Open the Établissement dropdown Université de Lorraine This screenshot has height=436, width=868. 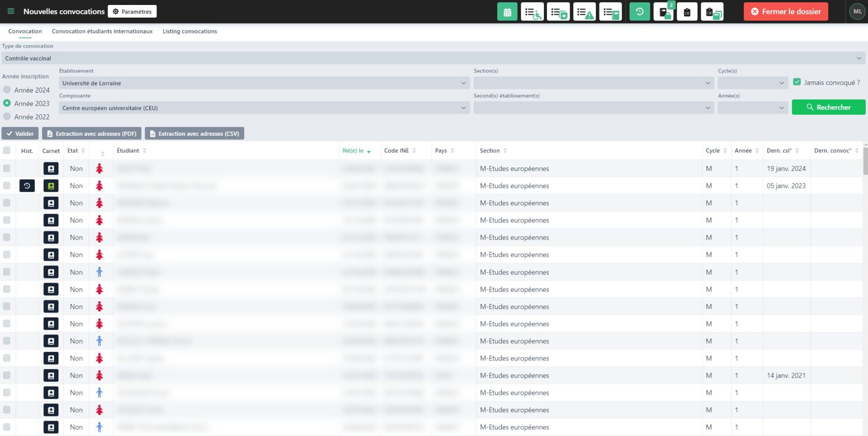click(x=264, y=83)
